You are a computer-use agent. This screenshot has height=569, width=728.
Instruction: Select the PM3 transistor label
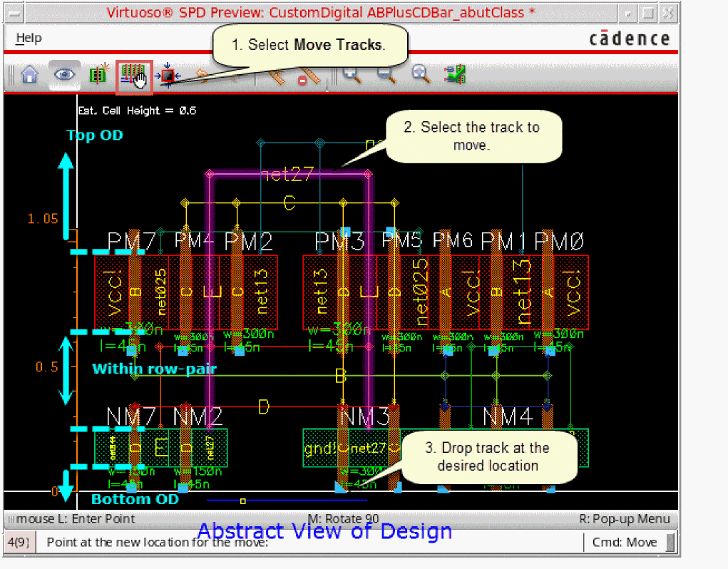(339, 241)
